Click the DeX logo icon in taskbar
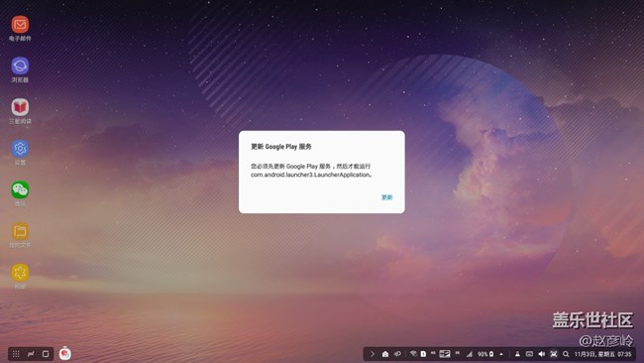 pyautogui.click(x=31, y=354)
